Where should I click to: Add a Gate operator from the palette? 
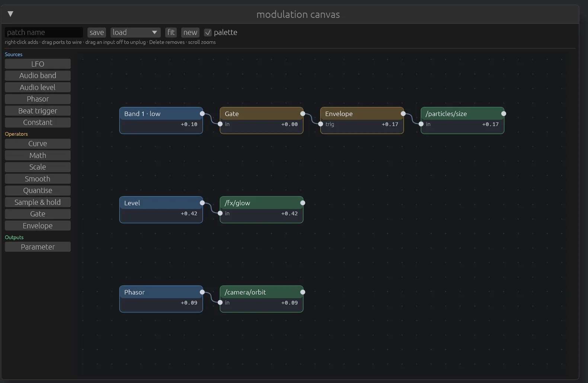tap(38, 214)
